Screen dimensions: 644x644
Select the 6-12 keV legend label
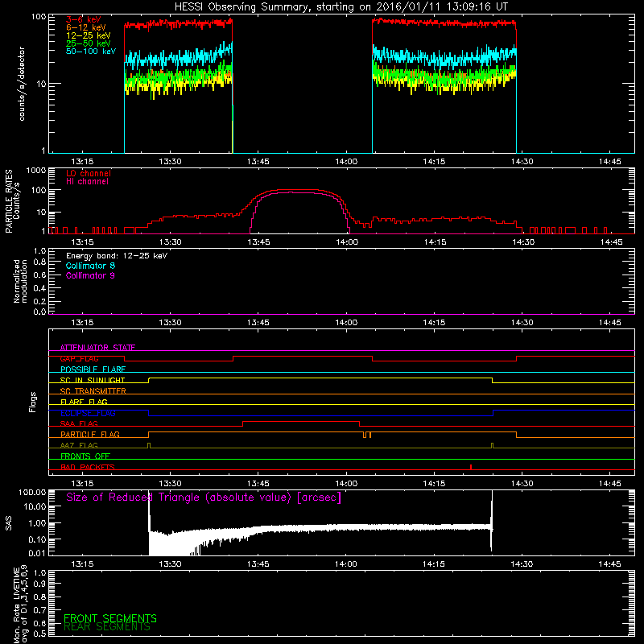(86, 27)
